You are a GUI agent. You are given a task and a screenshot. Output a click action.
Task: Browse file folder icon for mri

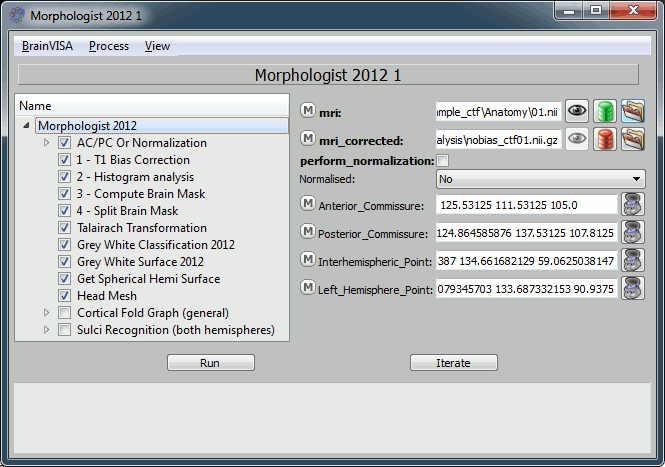pos(633,111)
